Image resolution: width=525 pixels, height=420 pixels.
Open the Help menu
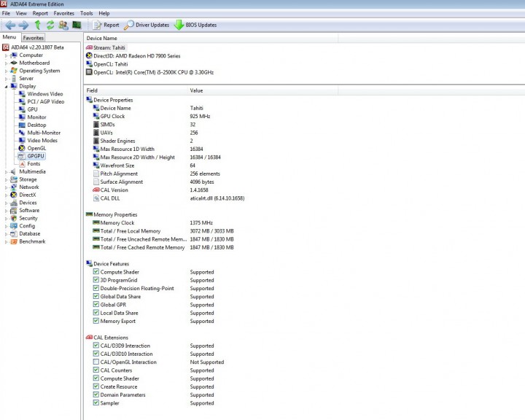(x=104, y=13)
